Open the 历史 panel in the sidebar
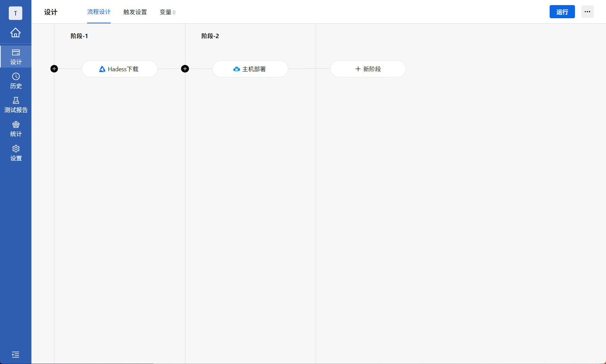Image resolution: width=606 pixels, height=364 pixels. 16,81
